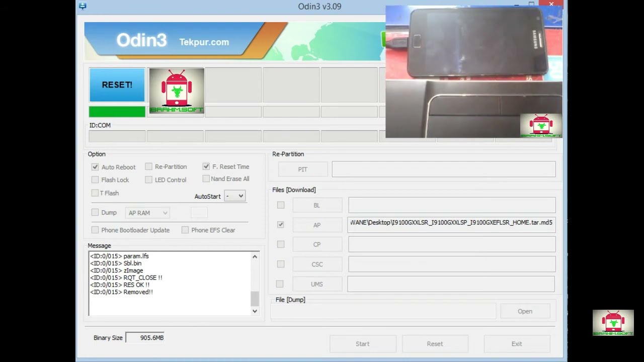The height and width of the screenshot is (362, 644).
Task: Click the 'Sbl.bin' log line
Action: [116, 263]
